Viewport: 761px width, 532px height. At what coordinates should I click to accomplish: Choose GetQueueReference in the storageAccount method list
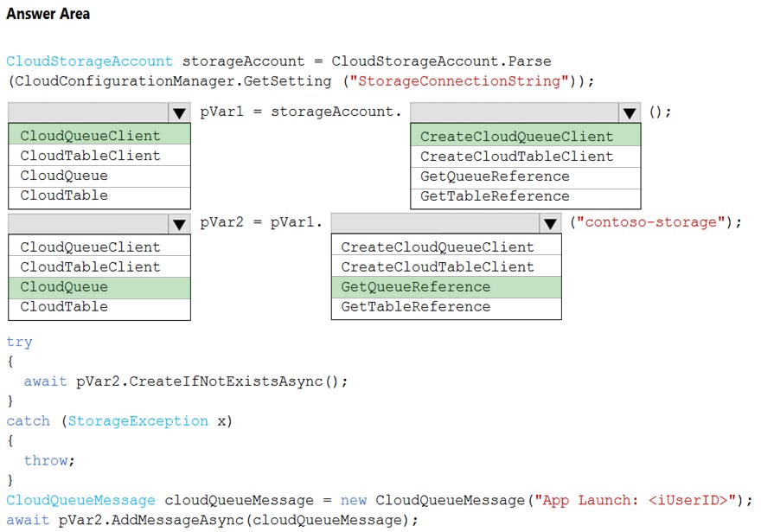pyautogui.click(x=526, y=176)
